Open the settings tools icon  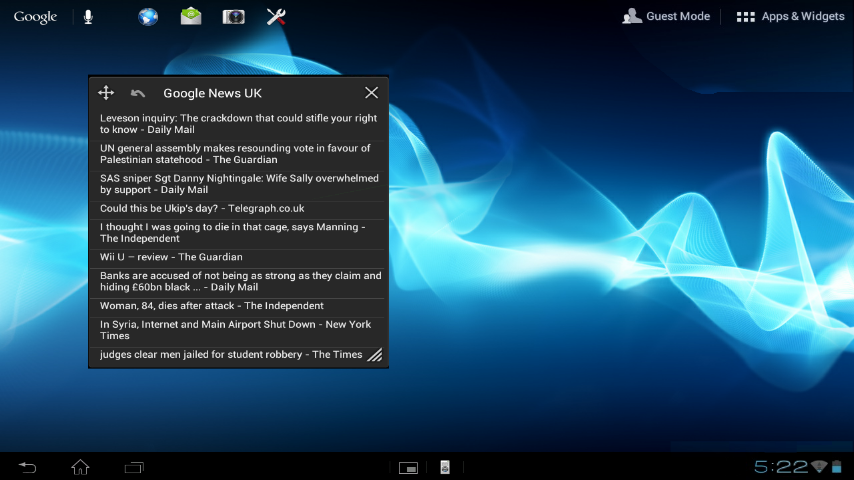(277, 17)
